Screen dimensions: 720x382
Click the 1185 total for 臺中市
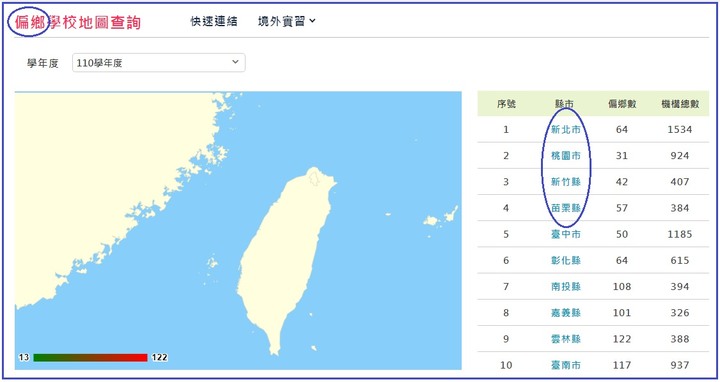pyautogui.click(x=680, y=234)
